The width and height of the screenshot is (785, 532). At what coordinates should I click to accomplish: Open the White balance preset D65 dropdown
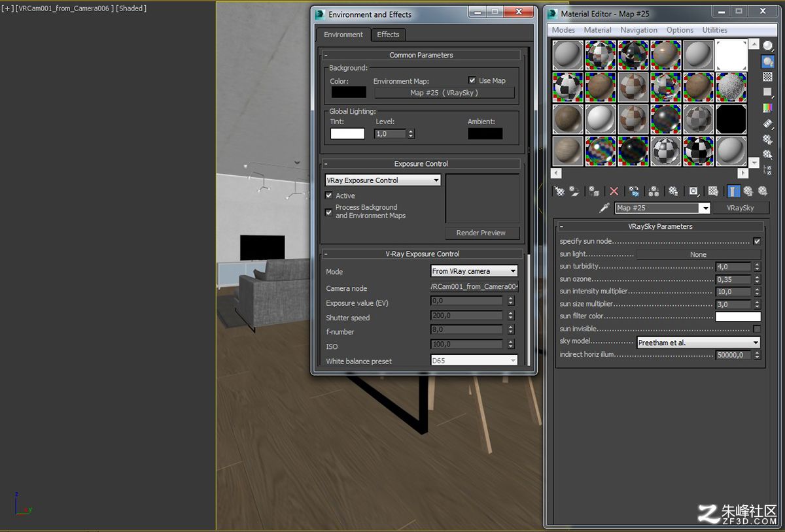pyautogui.click(x=474, y=361)
